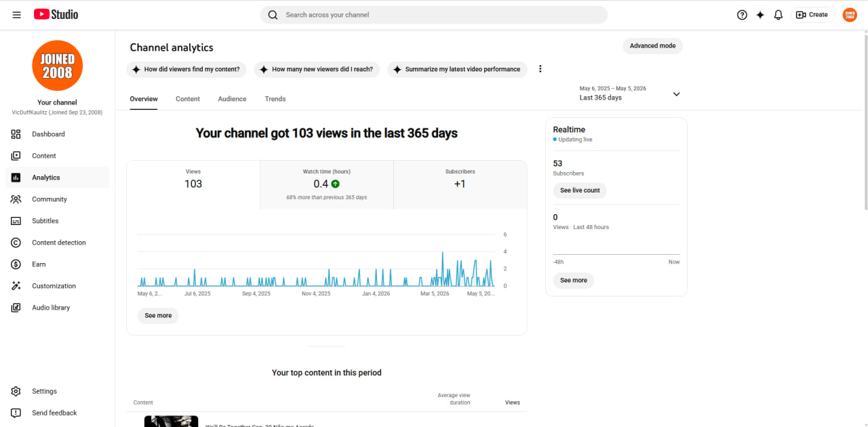Open Dashboard from the sidebar
The image size is (868, 427).
(x=57, y=134)
